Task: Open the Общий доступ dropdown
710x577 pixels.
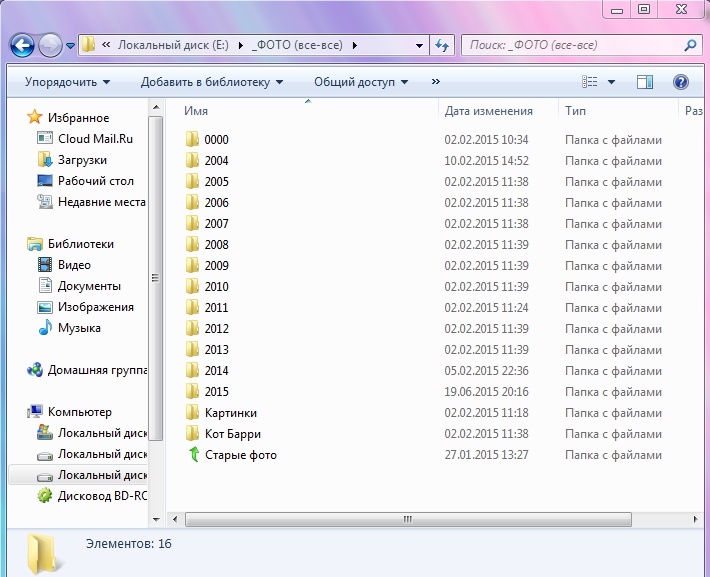Action: [x=360, y=82]
